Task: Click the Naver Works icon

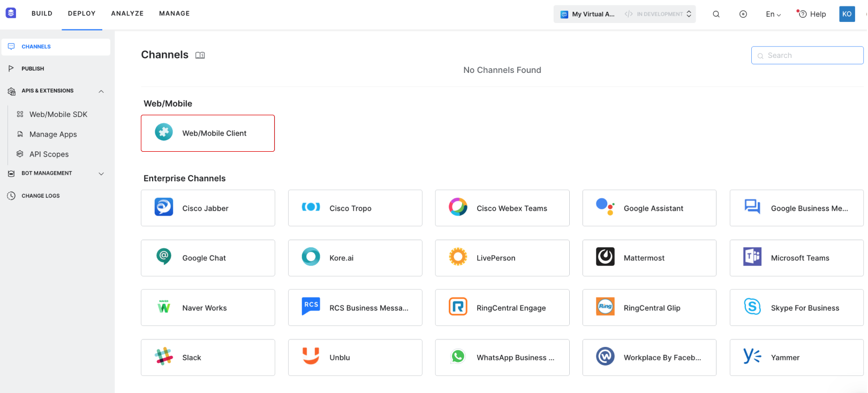Action: coord(164,307)
